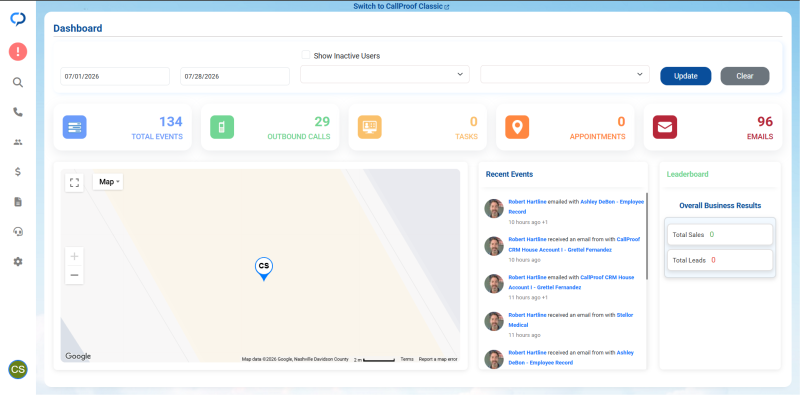Open the Map type dropdown
The image size is (800, 395).
108,182
